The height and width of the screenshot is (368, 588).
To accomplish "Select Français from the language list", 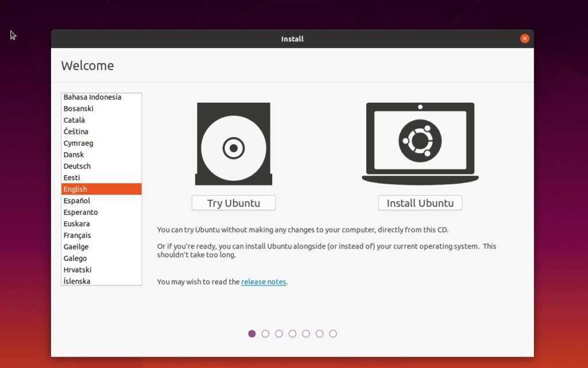I will coord(77,235).
